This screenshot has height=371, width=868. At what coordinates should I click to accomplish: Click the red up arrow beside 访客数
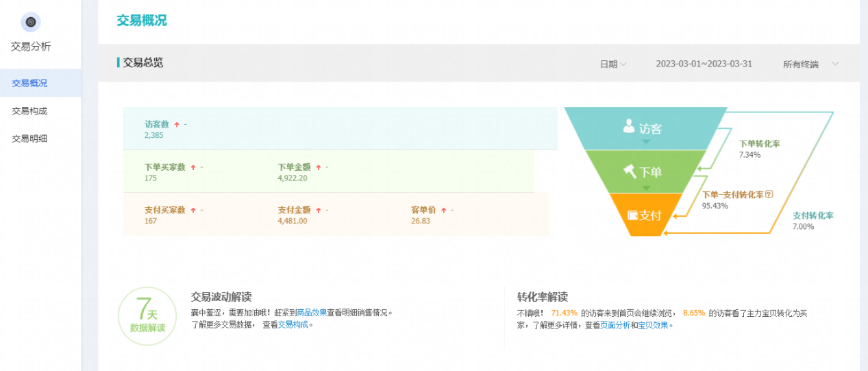tap(177, 125)
